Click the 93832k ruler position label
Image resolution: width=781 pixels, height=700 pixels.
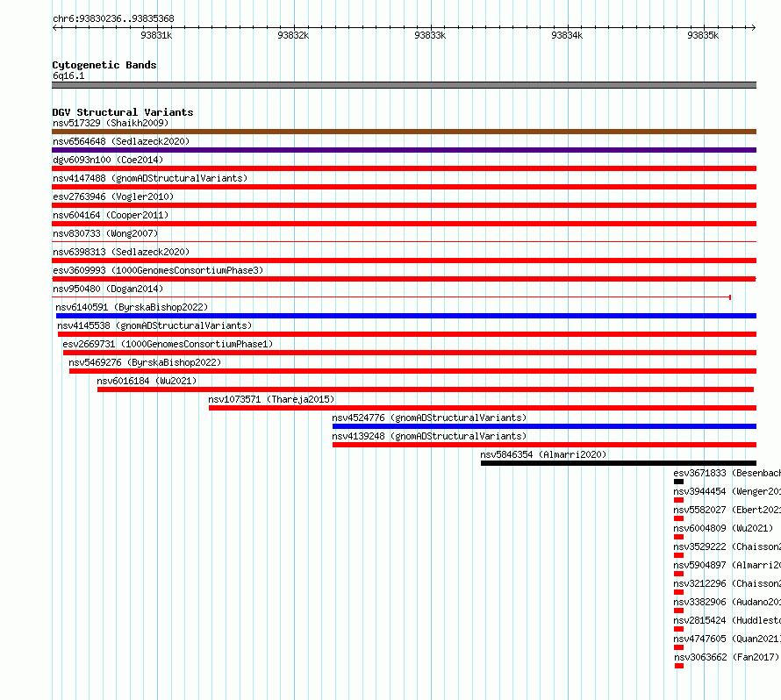293,35
